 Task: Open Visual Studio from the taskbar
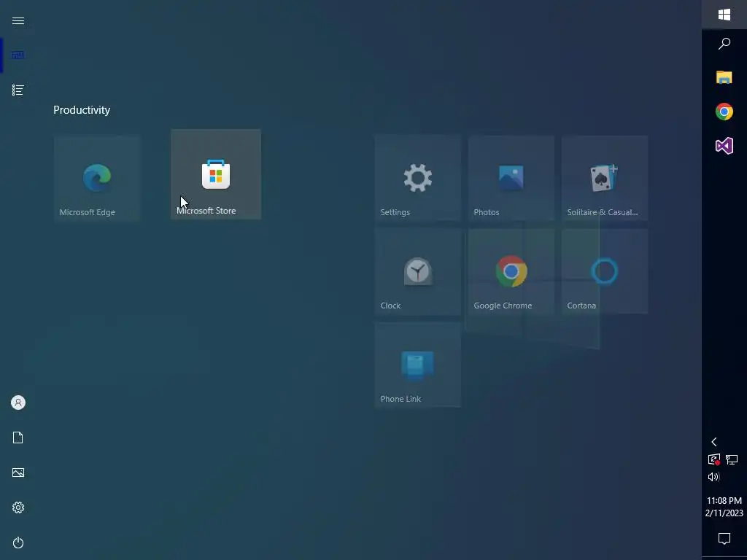point(724,146)
